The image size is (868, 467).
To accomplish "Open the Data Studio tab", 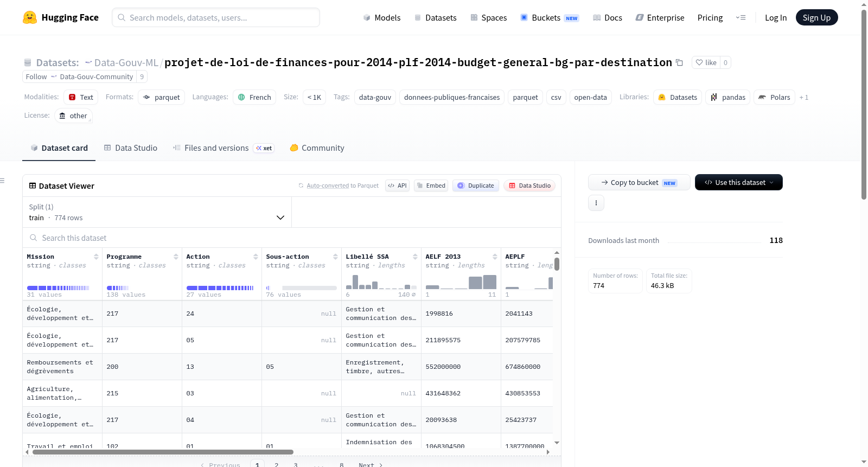I will click(131, 148).
